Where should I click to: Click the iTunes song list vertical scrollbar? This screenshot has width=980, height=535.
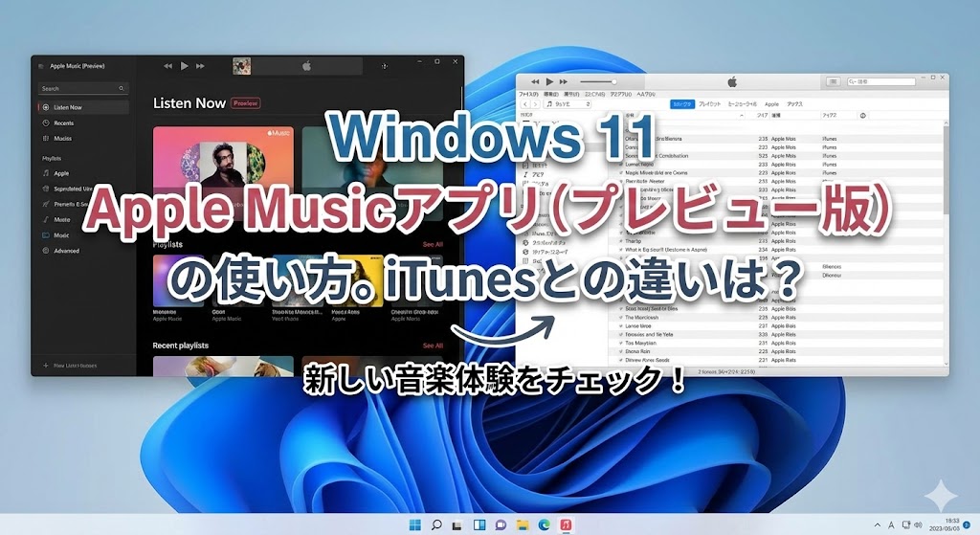click(x=946, y=168)
